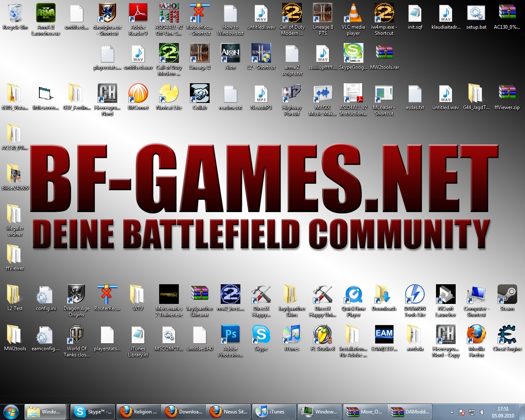Launch VLC media player shortcut
The width and height of the screenshot is (525, 420).
pyautogui.click(x=353, y=14)
